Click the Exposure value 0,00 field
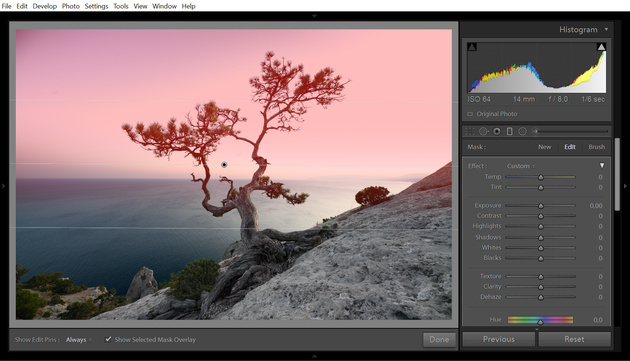 596,205
